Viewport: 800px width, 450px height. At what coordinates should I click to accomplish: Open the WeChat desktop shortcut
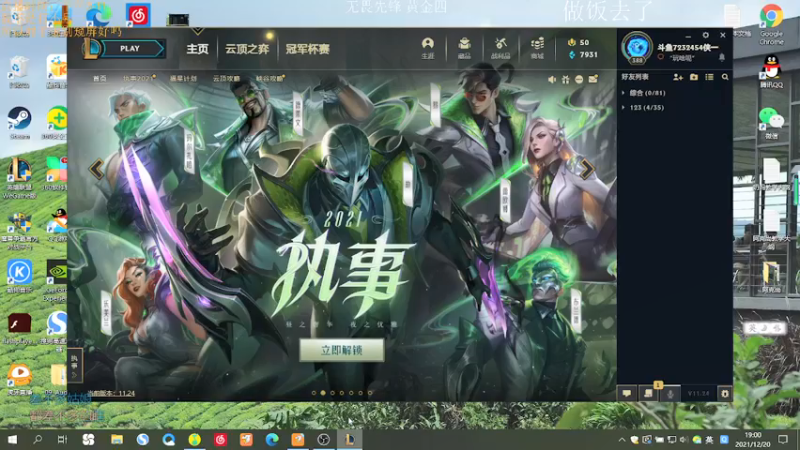click(x=771, y=123)
